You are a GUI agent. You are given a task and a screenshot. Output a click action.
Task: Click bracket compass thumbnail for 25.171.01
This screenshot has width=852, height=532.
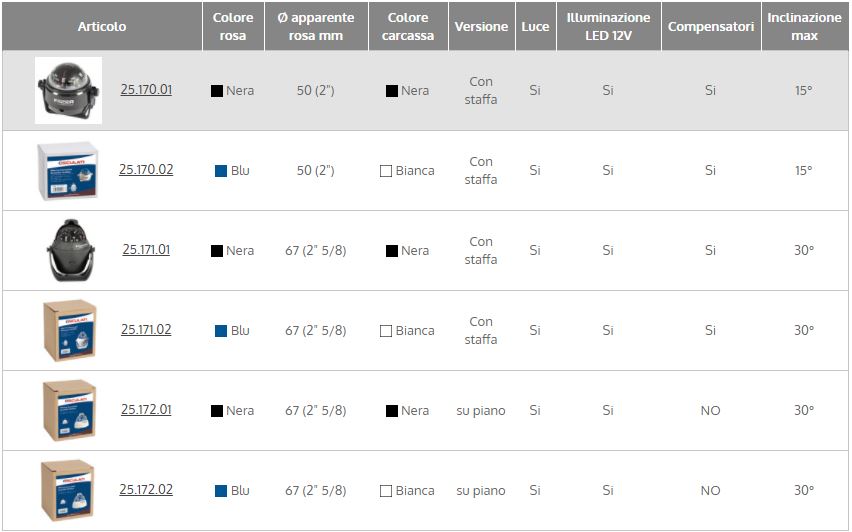tap(68, 250)
